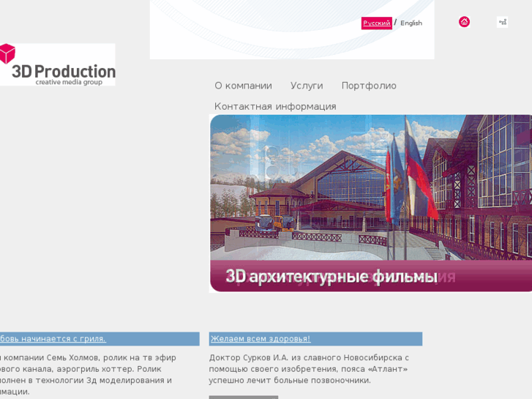This screenshot has height=399, width=532.
Task: Switch language to Русский
Action: 377,23
